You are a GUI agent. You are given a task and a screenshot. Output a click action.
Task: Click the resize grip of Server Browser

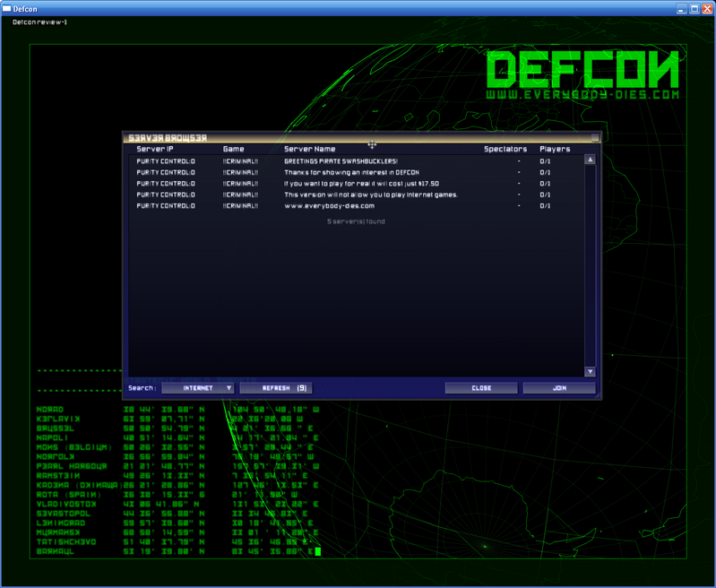[x=598, y=395]
